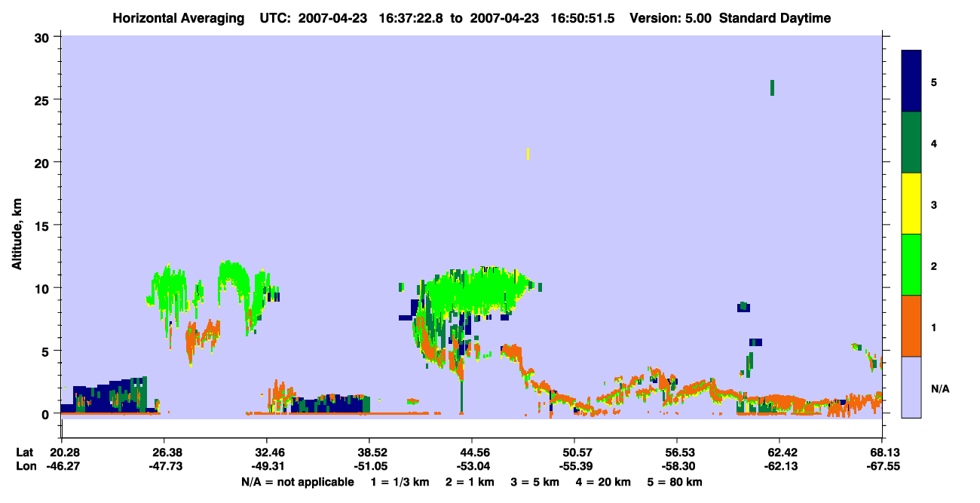Click the longitude value -67.55
The image size is (980, 503).
[882, 466]
